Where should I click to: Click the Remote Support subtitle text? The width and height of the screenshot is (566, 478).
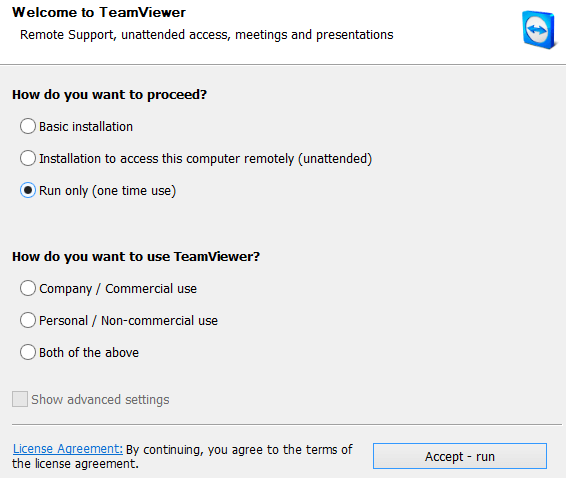click(206, 35)
